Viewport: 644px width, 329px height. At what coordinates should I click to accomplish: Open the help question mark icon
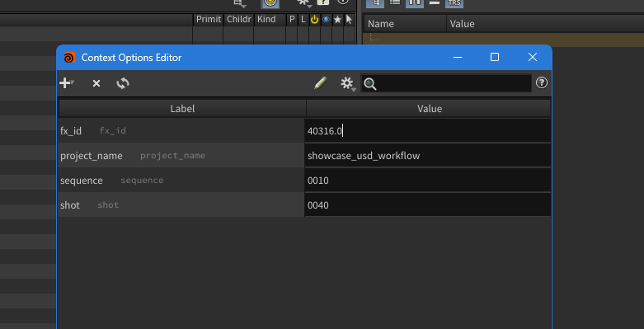coord(541,83)
